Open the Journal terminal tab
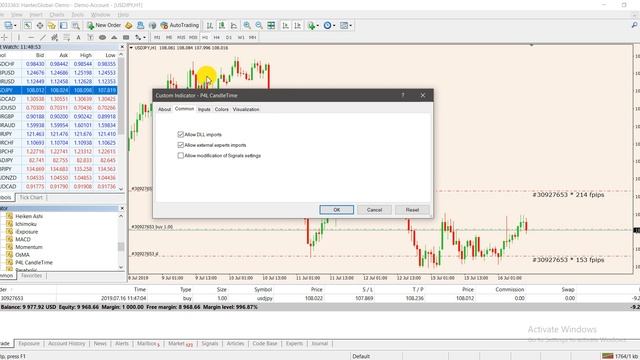This screenshot has width=640, height=360. [320, 344]
